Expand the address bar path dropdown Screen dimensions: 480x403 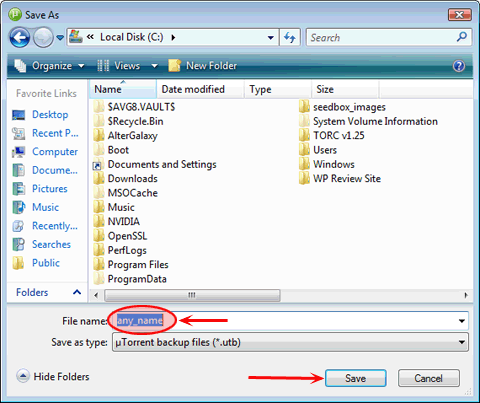[271, 38]
